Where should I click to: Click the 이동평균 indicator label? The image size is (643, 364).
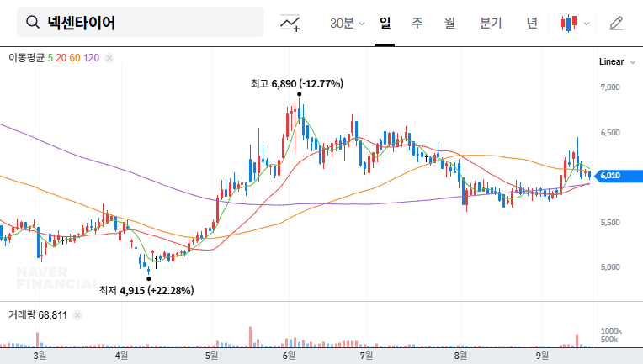pyautogui.click(x=26, y=58)
